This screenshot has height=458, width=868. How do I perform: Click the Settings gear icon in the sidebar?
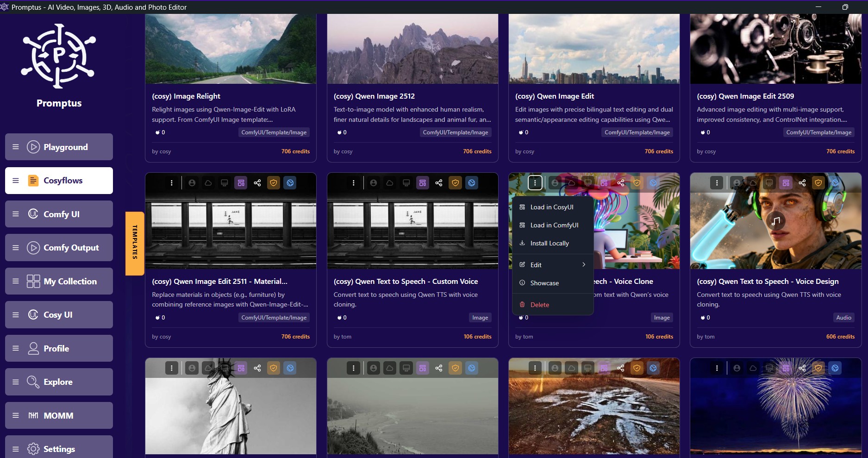33,449
